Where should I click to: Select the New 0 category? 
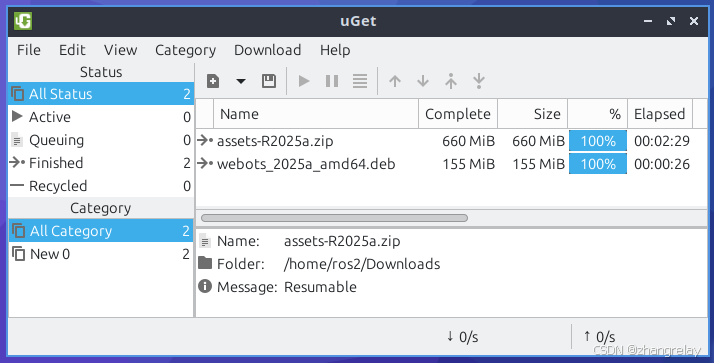pos(101,254)
